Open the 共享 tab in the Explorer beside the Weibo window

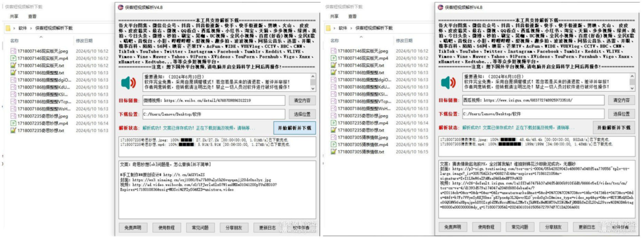point(14,16)
